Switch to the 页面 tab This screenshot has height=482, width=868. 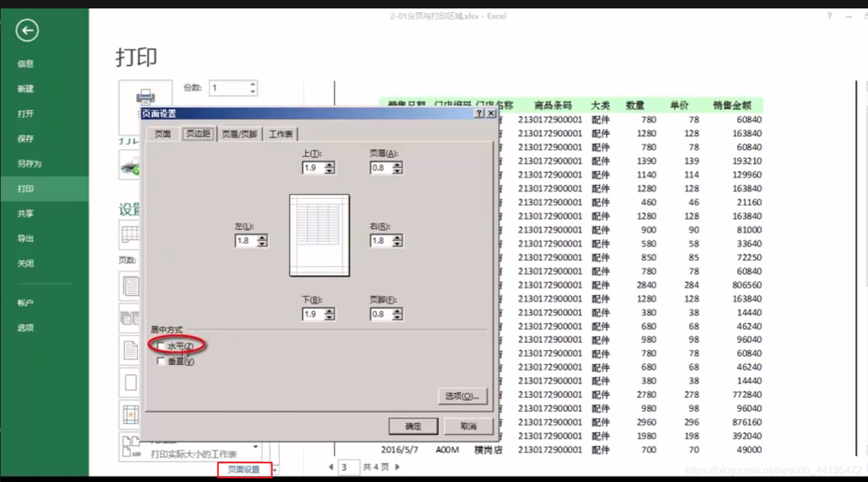(x=162, y=134)
